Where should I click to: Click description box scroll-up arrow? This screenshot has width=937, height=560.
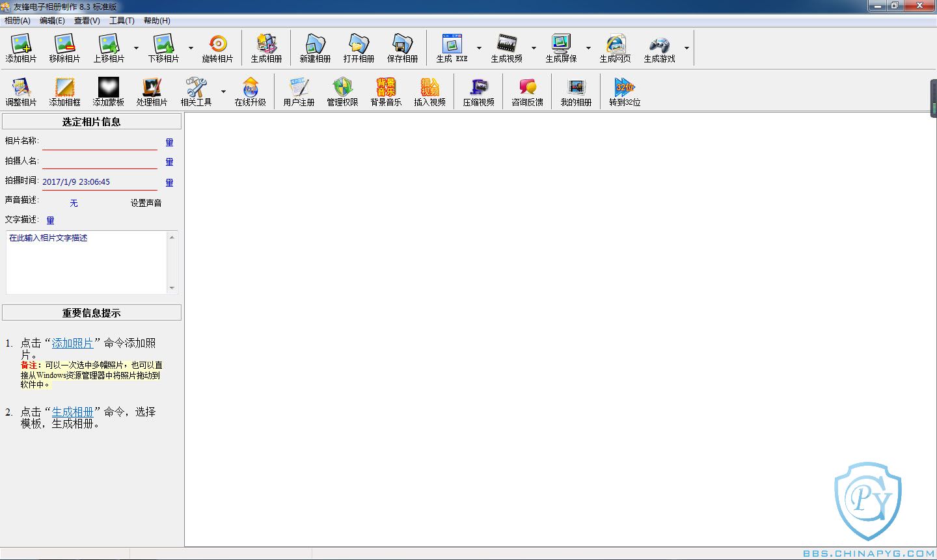[172, 237]
